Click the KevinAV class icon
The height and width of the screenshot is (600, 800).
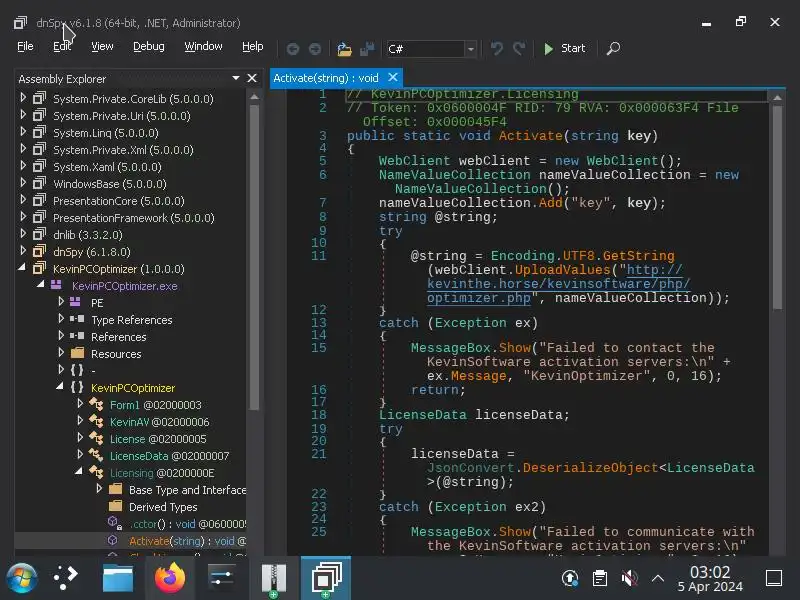(96, 421)
